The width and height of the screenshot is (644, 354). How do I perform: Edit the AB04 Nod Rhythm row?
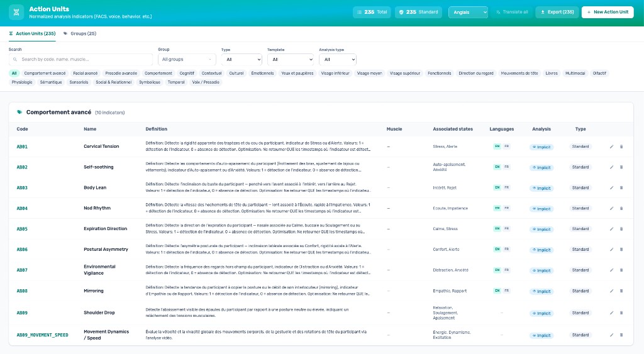click(611, 208)
